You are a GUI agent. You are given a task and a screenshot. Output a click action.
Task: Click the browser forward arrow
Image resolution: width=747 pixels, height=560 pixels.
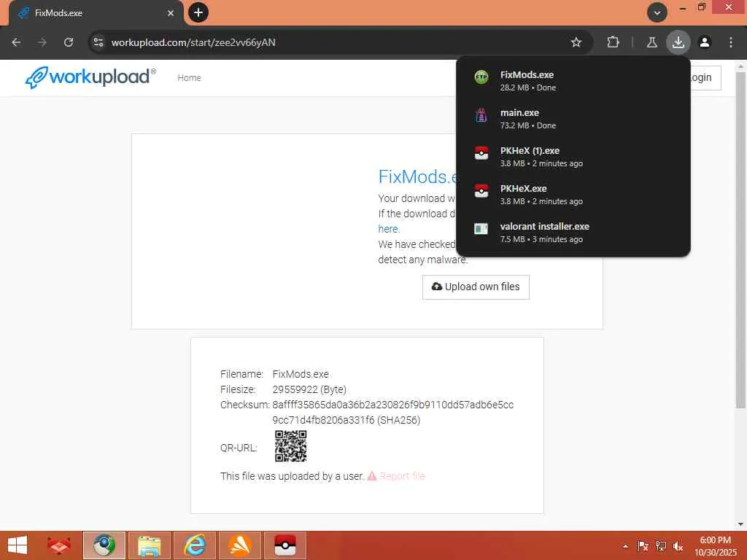[42, 42]
